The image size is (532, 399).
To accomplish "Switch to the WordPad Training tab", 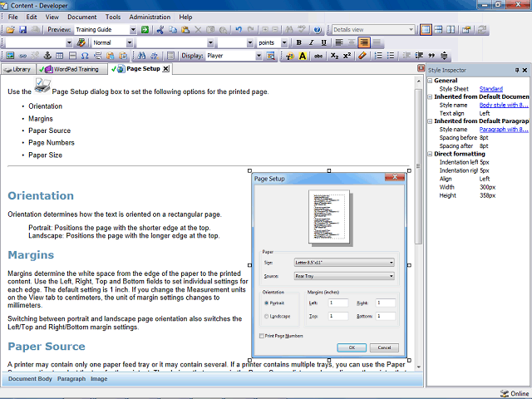I will tap(71, 69).
